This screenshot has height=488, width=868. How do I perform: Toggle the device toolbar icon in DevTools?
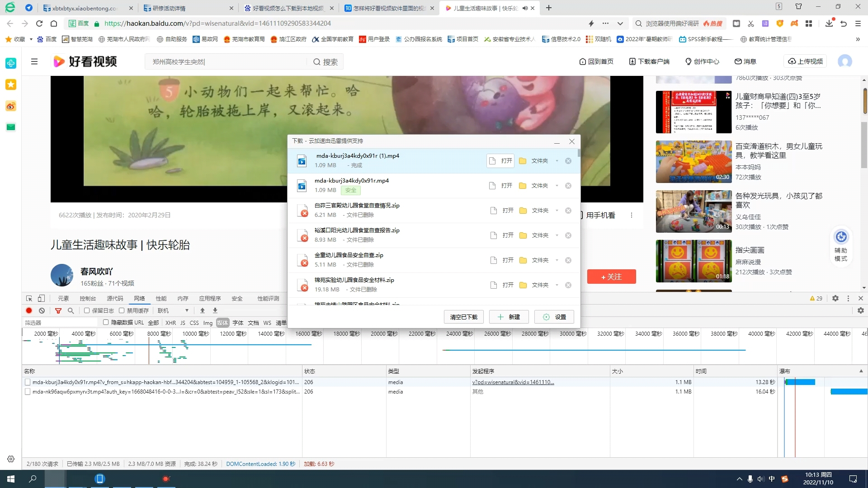click(x=41, y=298)
